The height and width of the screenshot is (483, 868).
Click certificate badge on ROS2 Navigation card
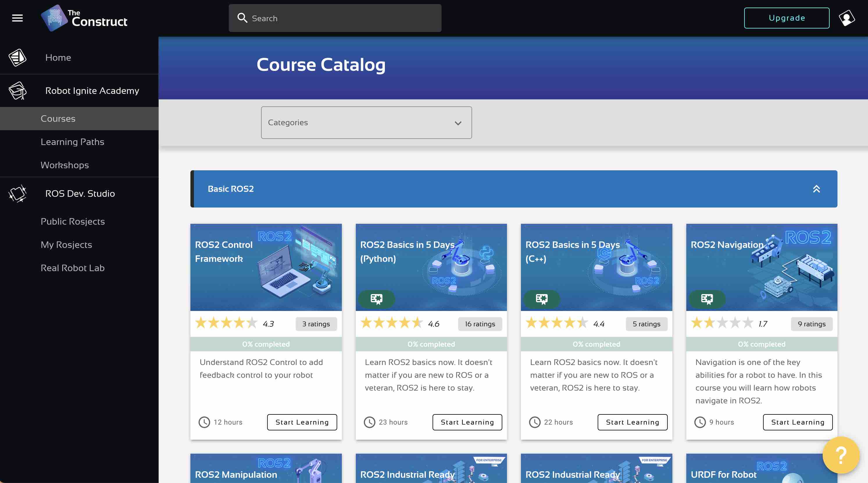(707, 299)
